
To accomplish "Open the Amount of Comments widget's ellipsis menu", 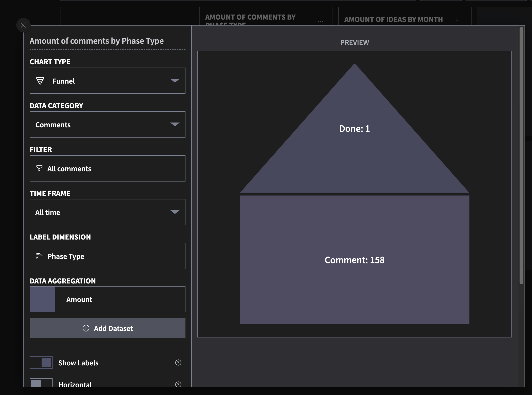I will coord(320,21).
